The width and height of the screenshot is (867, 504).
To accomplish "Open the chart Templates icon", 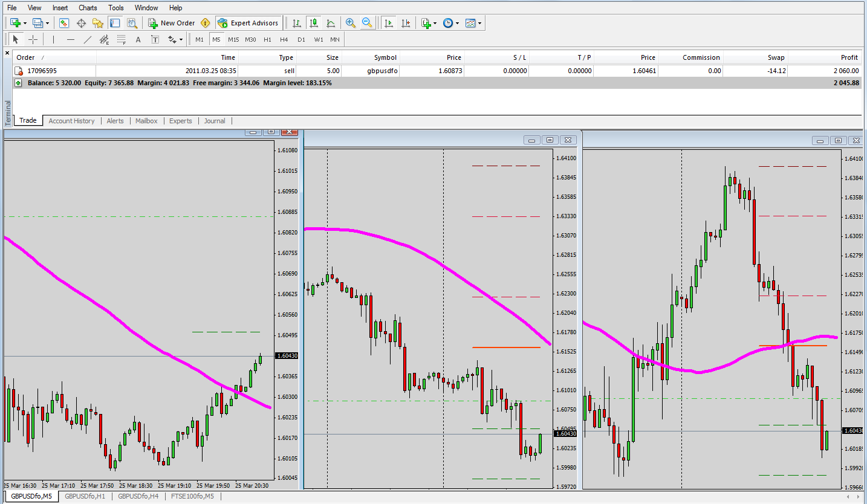I will click(471, 23).
